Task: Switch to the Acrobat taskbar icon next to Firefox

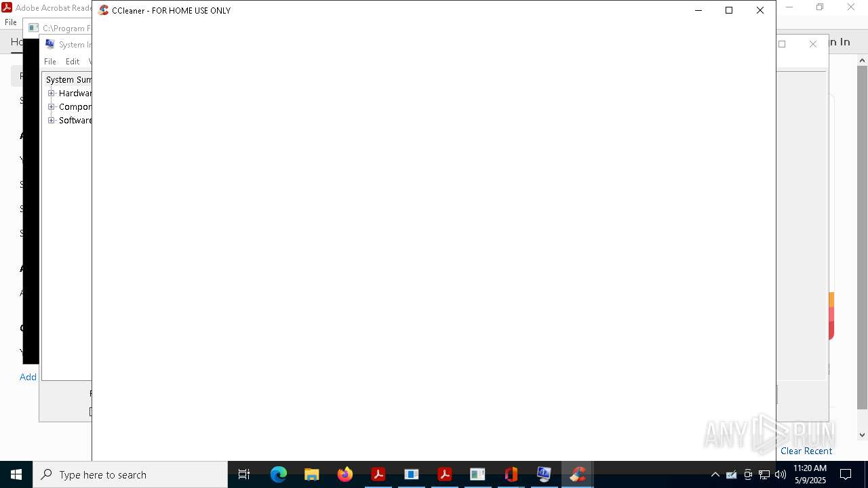Action: (x=378, y=474)
